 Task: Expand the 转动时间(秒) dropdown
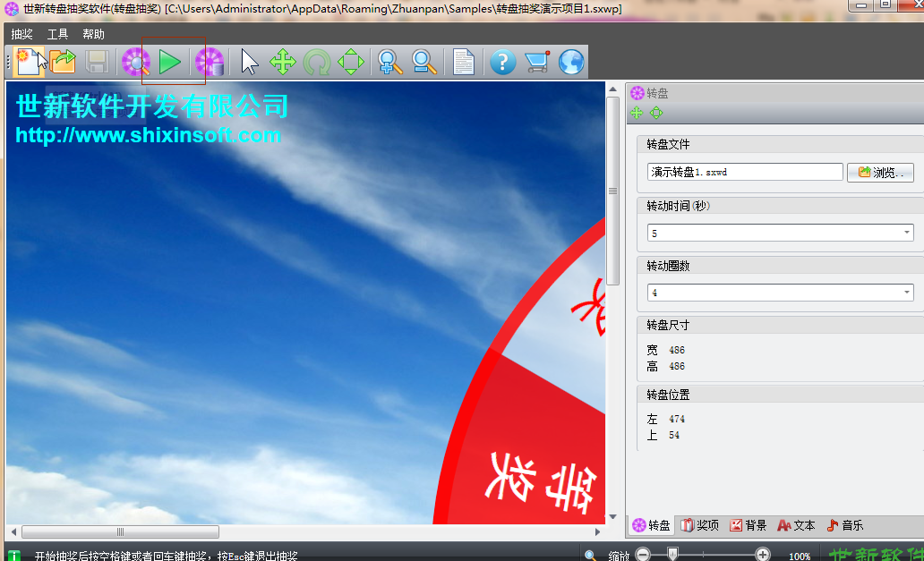coord(907,233)
